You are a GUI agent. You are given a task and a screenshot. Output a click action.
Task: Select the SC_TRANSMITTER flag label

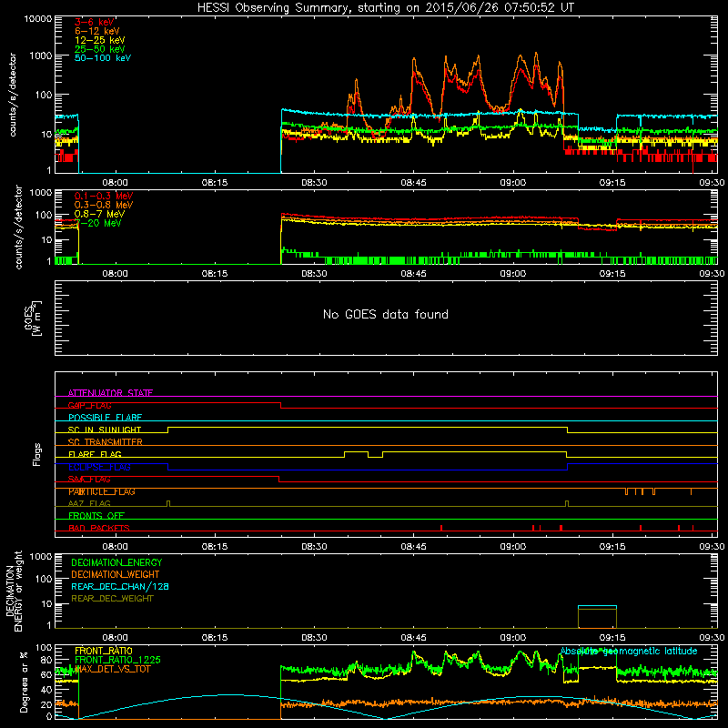106,442
